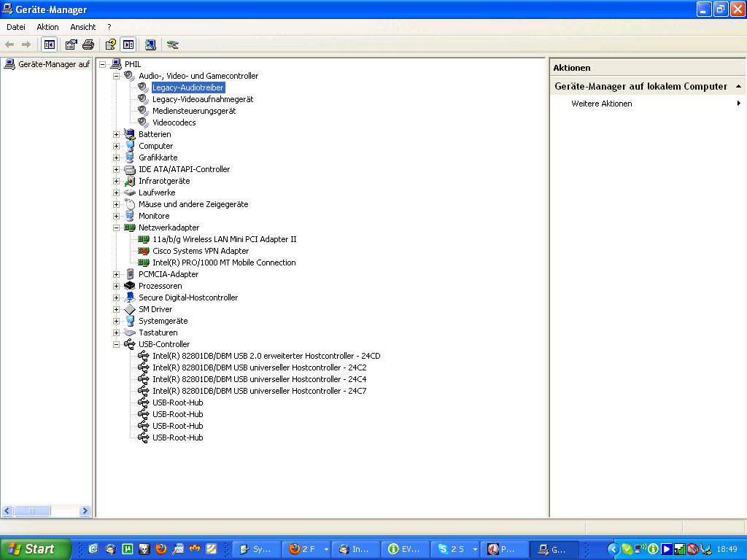The width and height of the screenshot is (747, 560).
Task: Click the scan for hardware changes icon
Action: coord(150,44)
